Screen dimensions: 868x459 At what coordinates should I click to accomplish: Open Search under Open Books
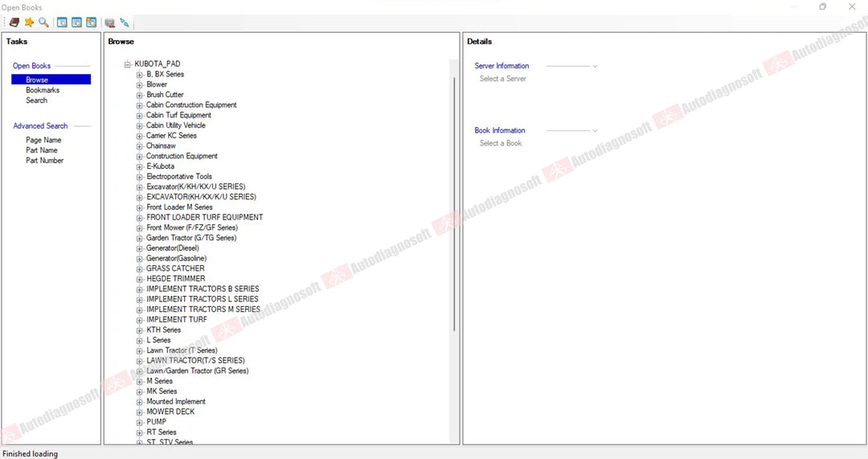tap(36, 100)
